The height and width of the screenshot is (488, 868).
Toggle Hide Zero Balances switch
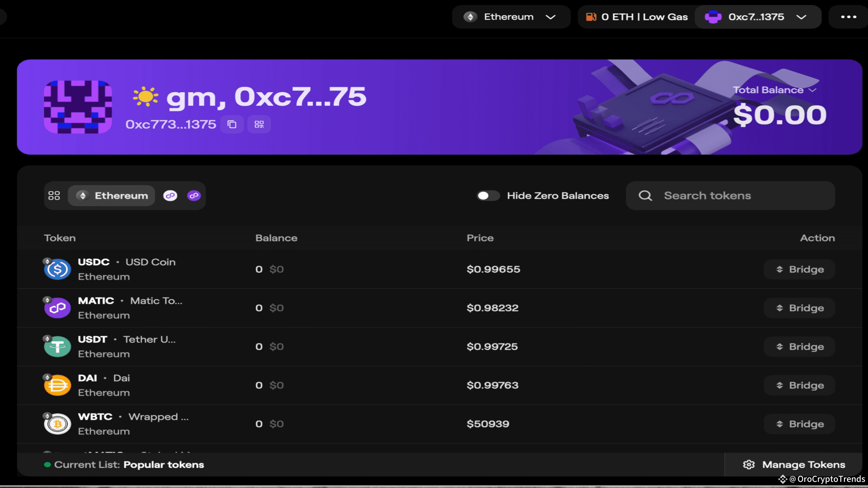(x=488, y=196)
